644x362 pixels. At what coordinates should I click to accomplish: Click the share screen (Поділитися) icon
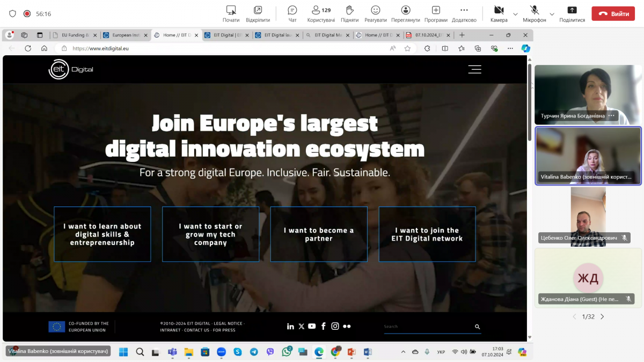click(572, 10)
